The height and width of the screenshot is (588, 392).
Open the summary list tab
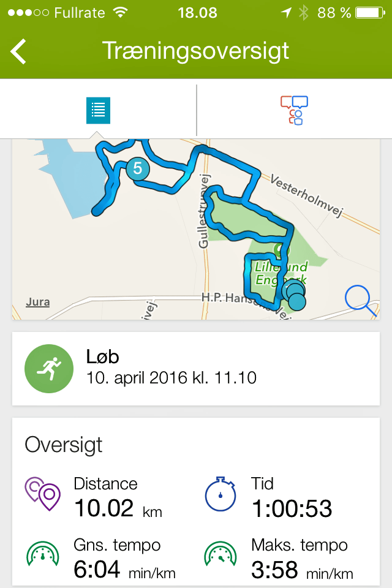(x=98, y=110)
